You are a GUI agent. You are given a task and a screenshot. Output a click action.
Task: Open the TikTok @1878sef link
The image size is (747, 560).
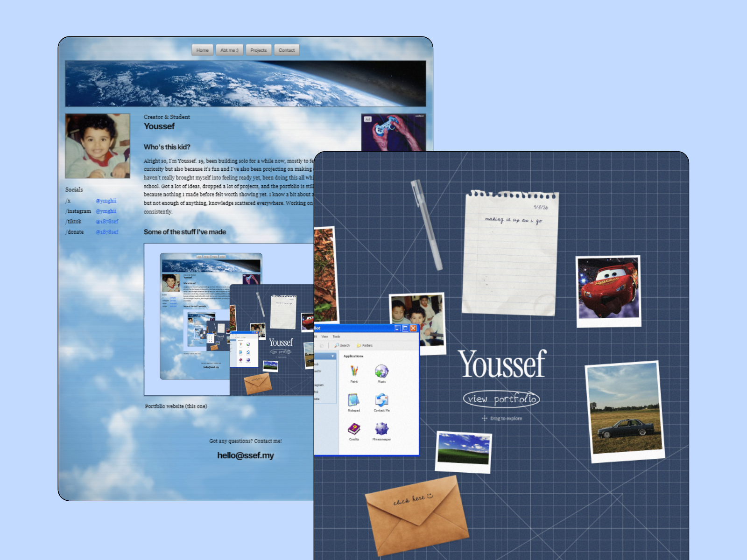tap(107, 222)
